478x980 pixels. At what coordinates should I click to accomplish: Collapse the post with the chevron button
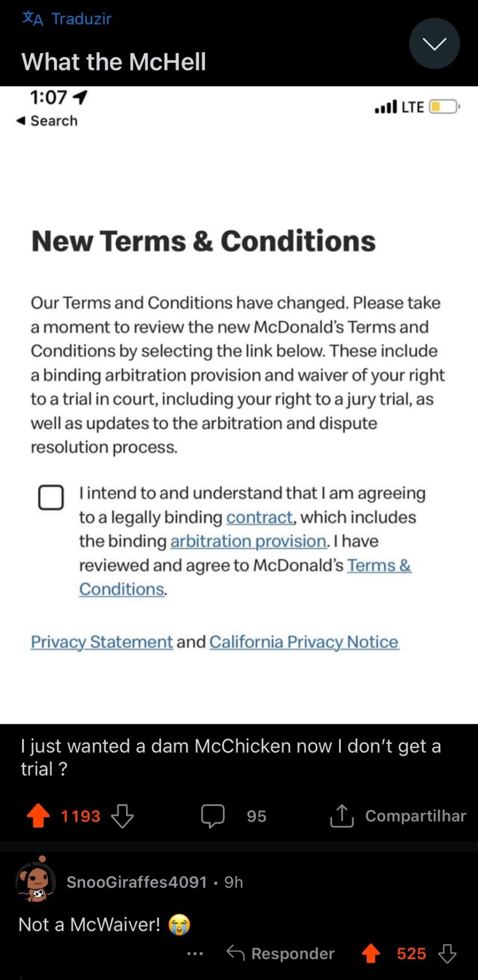(434, 43)
